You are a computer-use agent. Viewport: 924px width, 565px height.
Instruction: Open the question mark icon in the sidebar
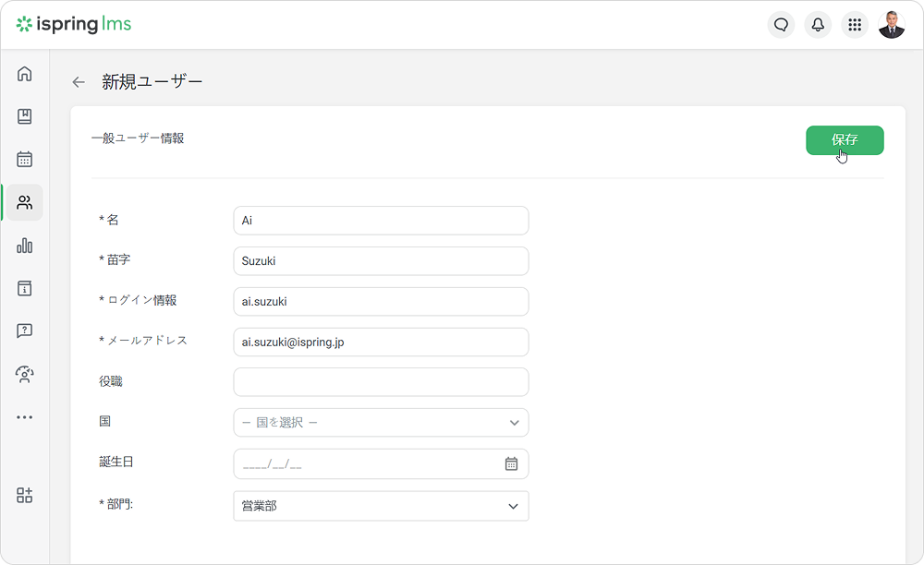point(25,331)
